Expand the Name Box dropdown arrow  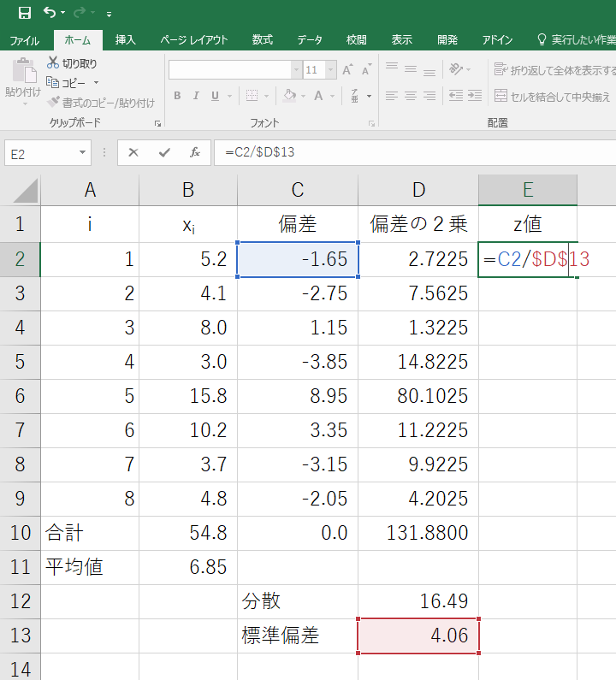pos(82,152)
